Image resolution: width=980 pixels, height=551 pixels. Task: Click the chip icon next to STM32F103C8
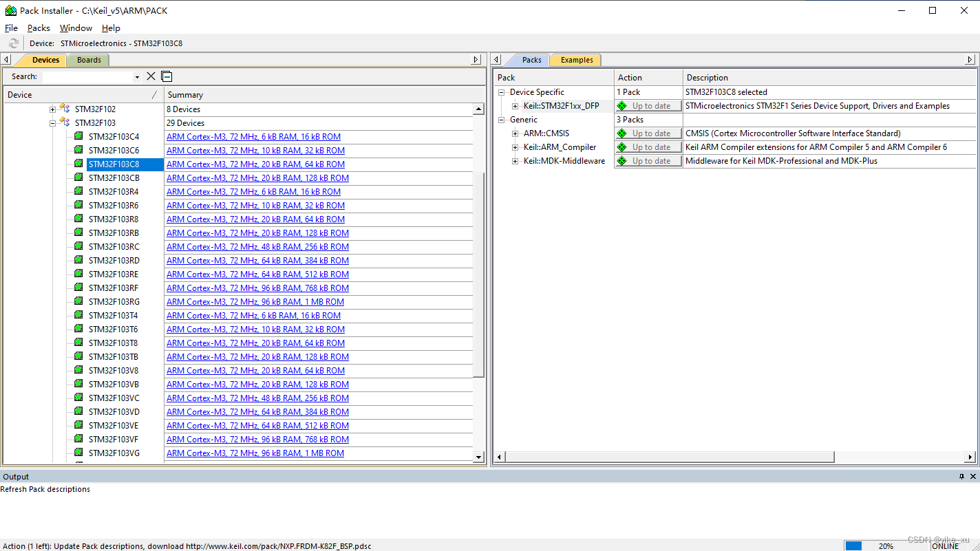pos(77,164)
